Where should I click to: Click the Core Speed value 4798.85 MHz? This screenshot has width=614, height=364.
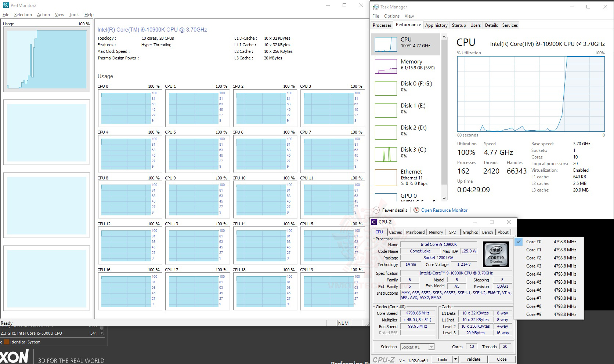(418, 313)
